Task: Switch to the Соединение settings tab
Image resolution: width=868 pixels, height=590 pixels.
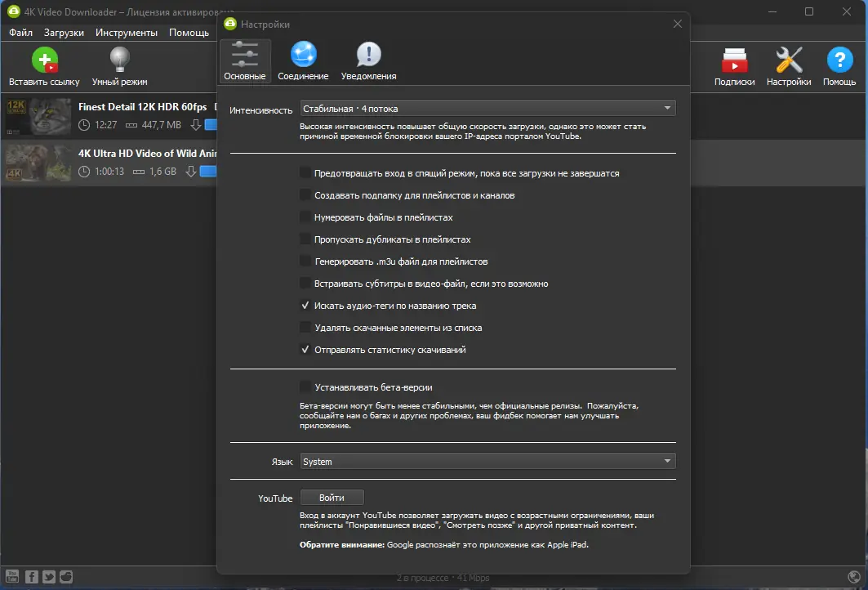Action: (x=303, y=61)
